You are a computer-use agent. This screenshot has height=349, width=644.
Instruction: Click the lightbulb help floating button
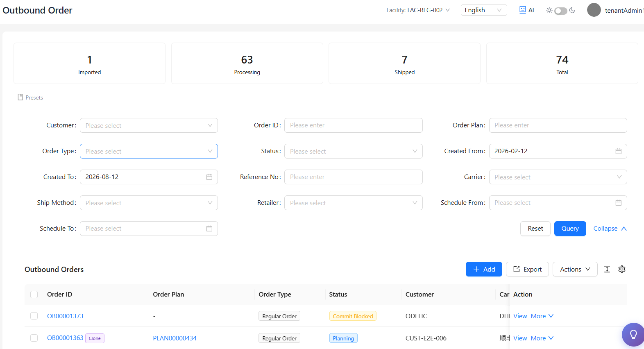[633, 335]
